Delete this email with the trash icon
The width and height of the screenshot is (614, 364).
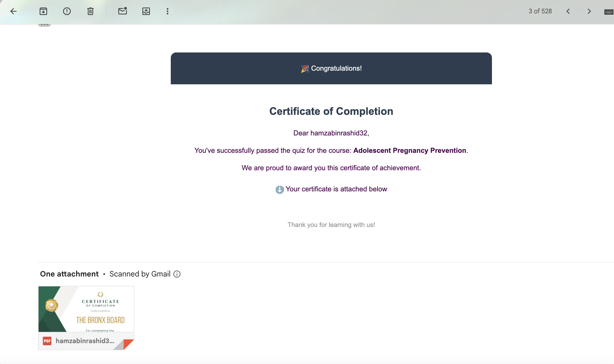point(90,11)
